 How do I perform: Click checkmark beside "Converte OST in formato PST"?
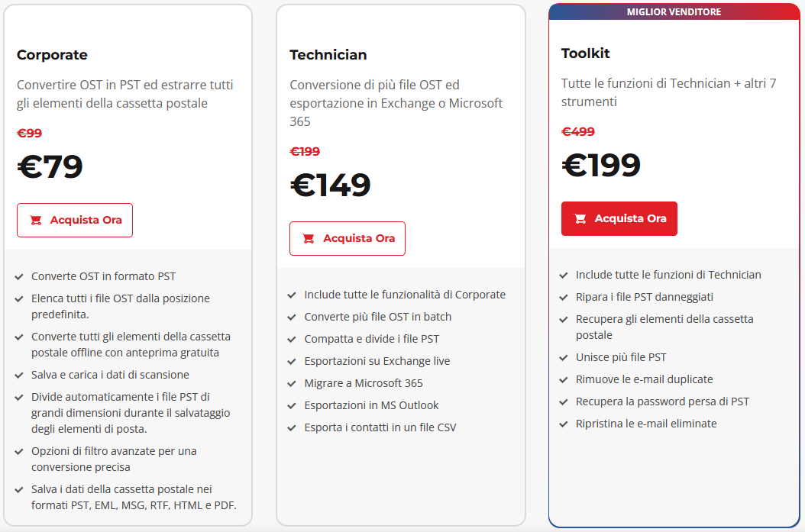19,276
